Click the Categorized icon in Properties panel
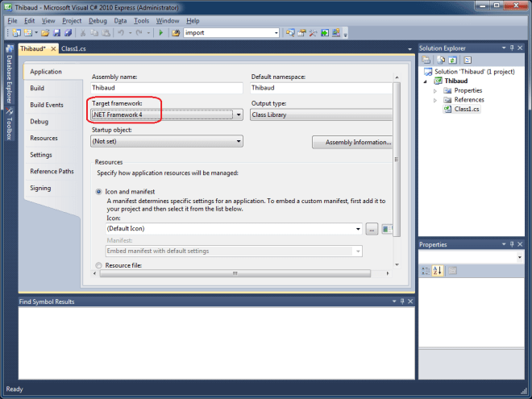 pos(426,271)
